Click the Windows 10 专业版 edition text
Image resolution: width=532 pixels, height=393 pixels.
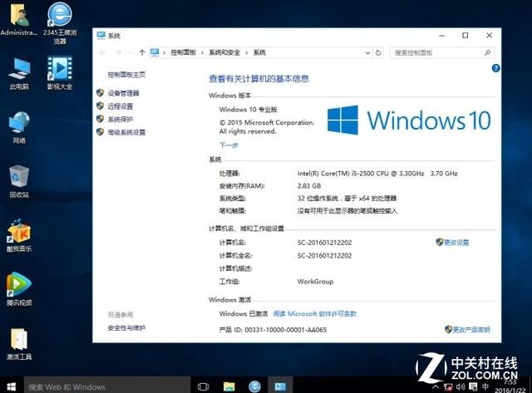point(248,110)
